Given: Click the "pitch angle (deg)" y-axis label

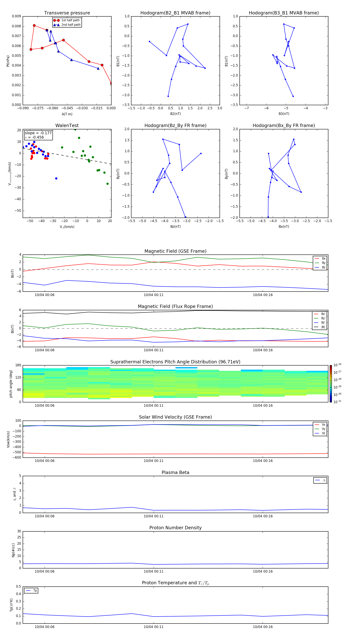Looking at the screenshot, I should pyautogui.click(x=11, y=384).
